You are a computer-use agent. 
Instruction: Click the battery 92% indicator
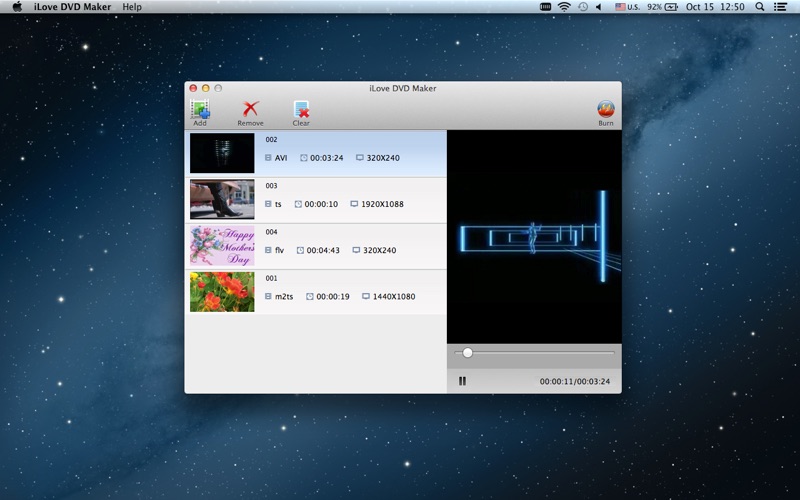662,7
